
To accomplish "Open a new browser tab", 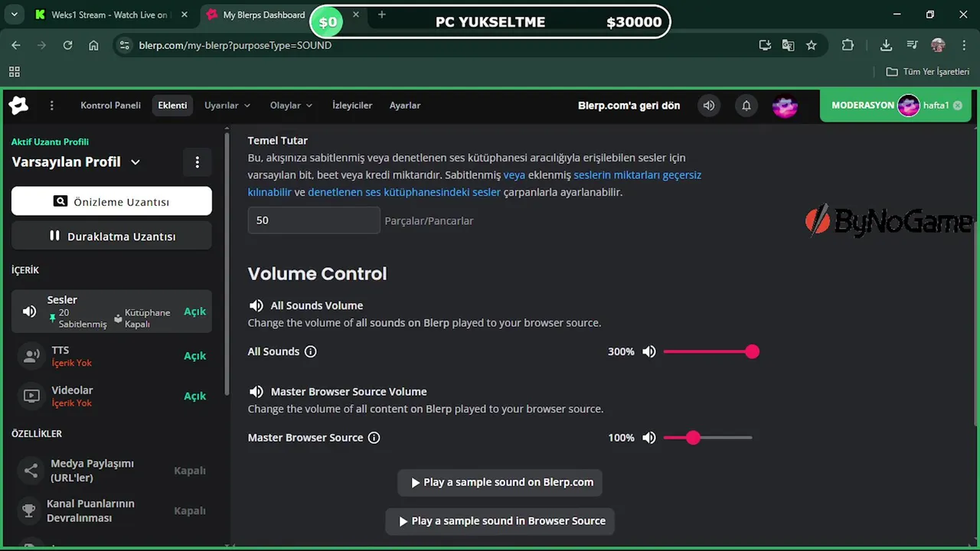I will tap(382, 15).
